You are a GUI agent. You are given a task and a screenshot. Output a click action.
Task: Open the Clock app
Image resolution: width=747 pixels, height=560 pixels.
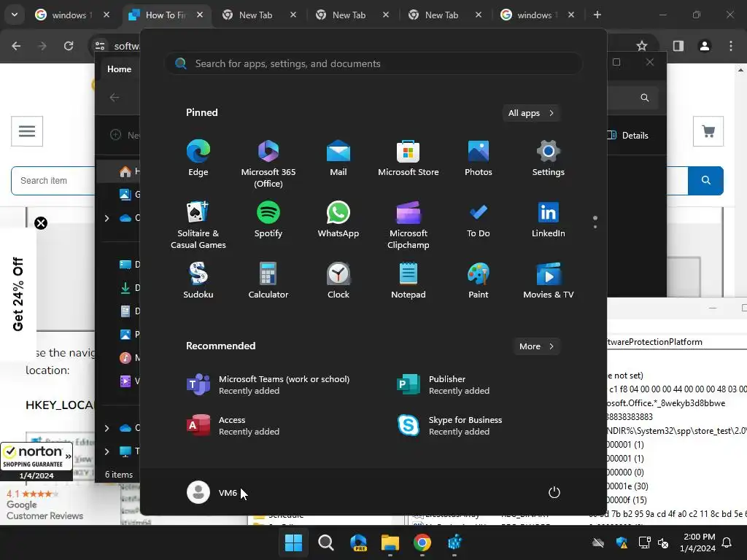pos(338,281)
